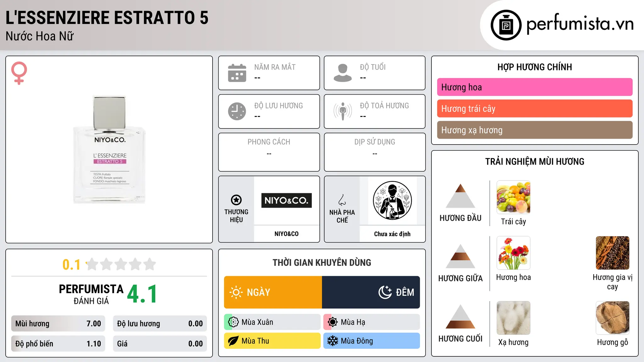
Task: Select the Hương gỗ wood note image
Action: click(613, 318)
